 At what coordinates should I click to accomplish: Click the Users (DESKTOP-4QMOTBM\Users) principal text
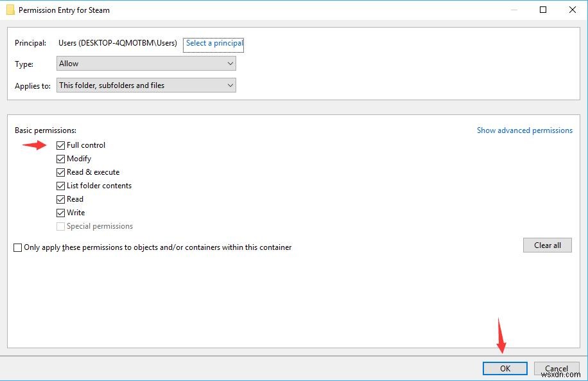(x=117, y=43)
